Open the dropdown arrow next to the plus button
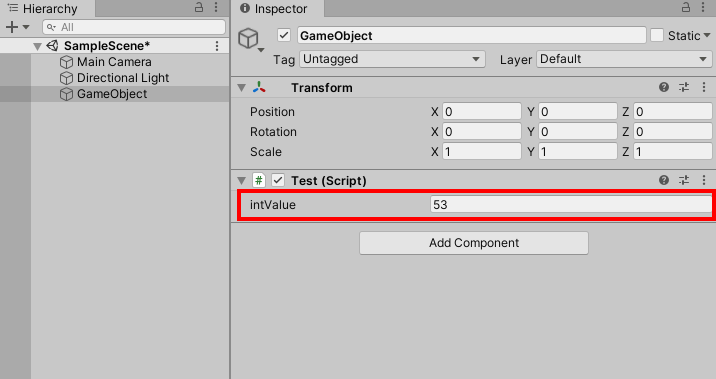 [26, 27]
